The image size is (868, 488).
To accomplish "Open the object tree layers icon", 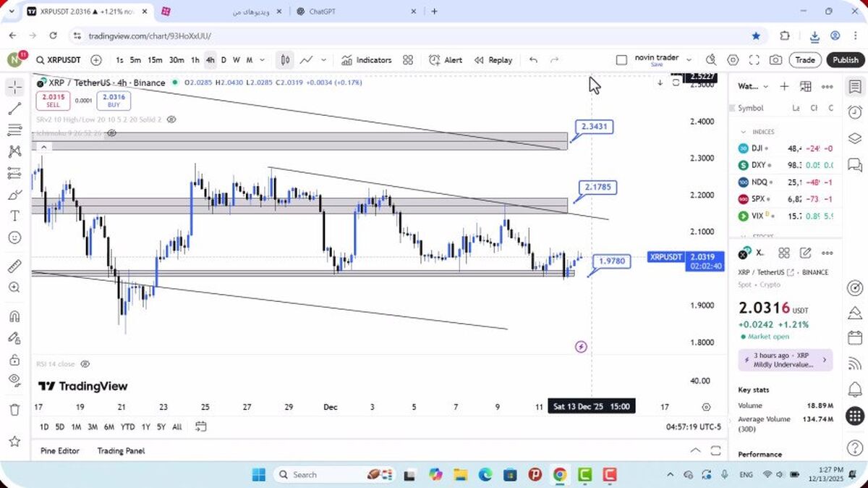I will point(854,138).
